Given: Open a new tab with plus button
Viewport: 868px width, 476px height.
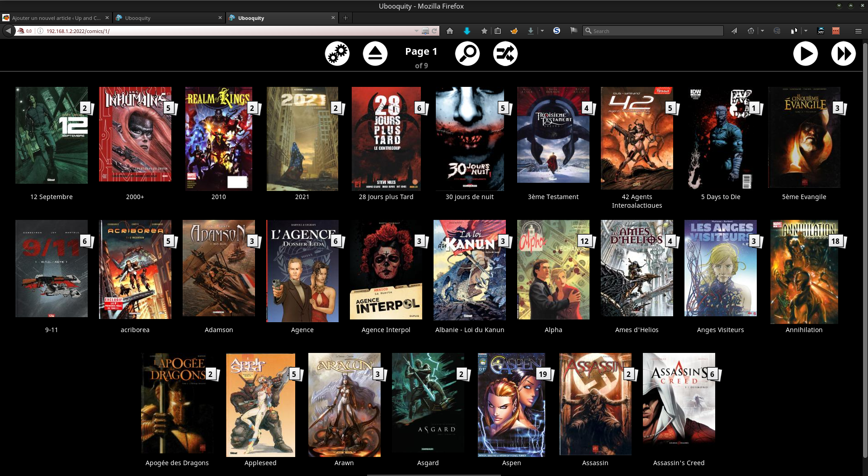Looking at the screenshot, I should tap(345, 18).
